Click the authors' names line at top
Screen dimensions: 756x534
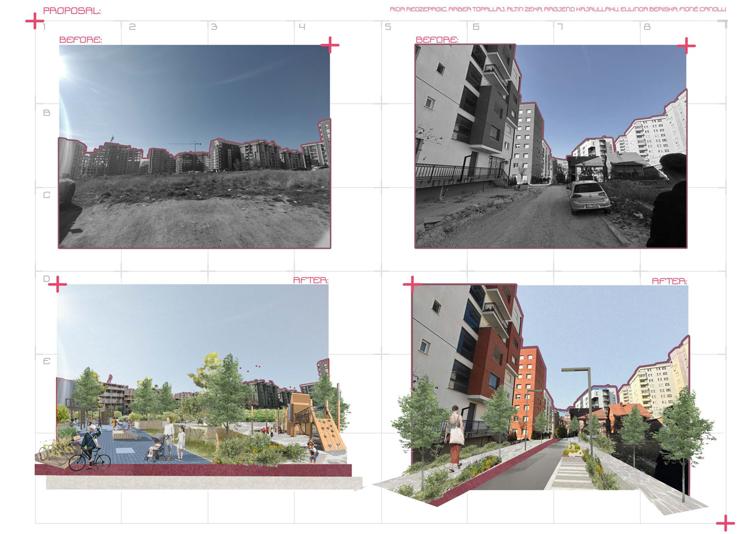(x=557, y=9)
